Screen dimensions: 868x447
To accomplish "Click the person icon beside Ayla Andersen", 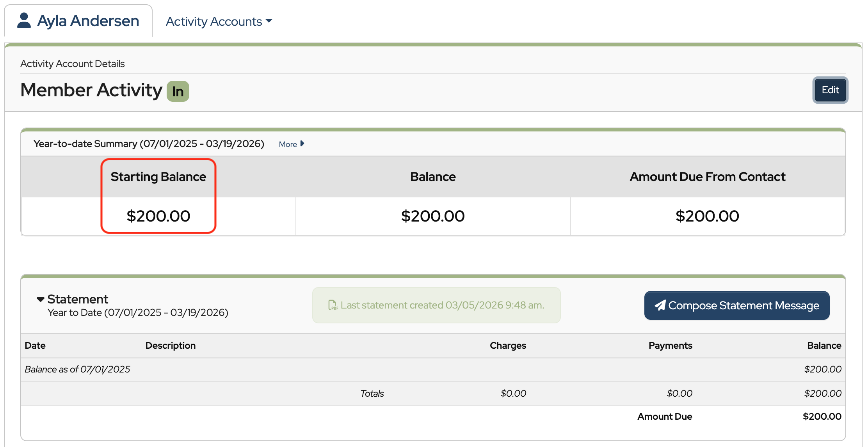I will click(24, 21).
